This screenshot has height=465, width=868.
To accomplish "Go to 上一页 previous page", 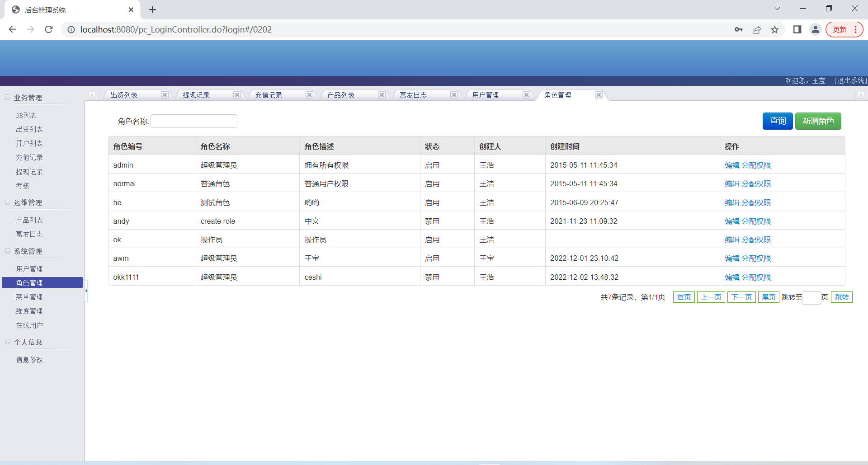I will [x=711, y=297].
